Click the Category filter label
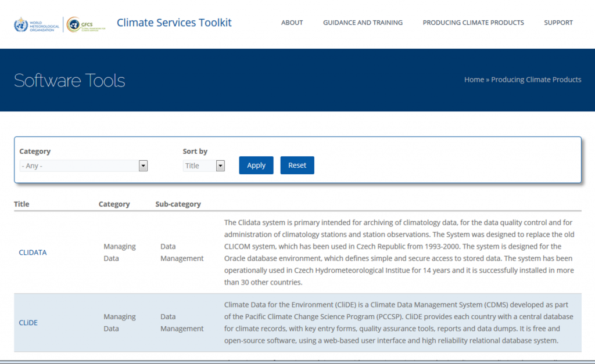The height and width of the screenshot is (364, 595). pyautogui.click(x=35, y=152)
